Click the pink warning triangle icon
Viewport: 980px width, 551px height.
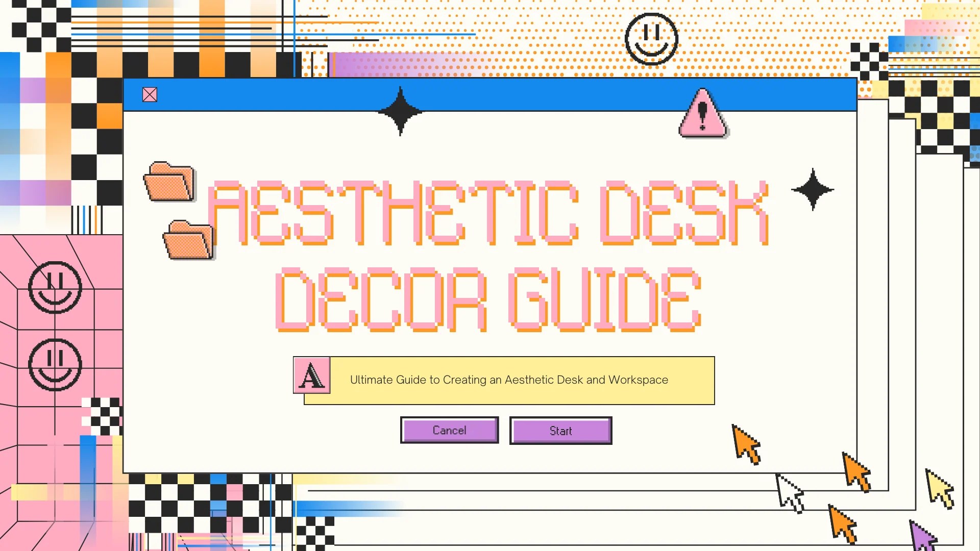702,115
